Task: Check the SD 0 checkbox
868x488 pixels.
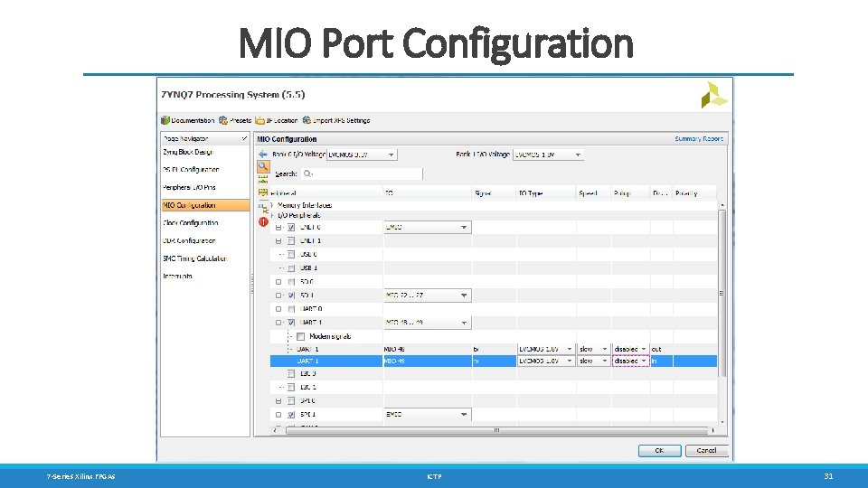Action: point(291,282)
